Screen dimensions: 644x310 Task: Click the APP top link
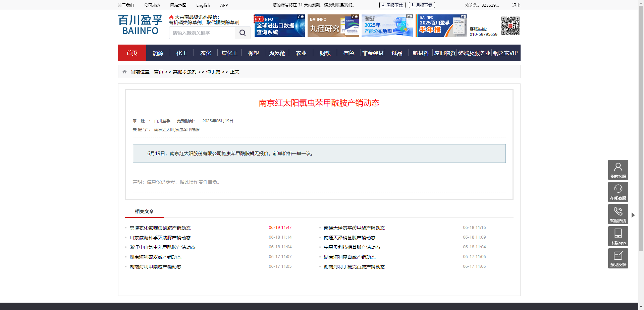pos(224,5)
